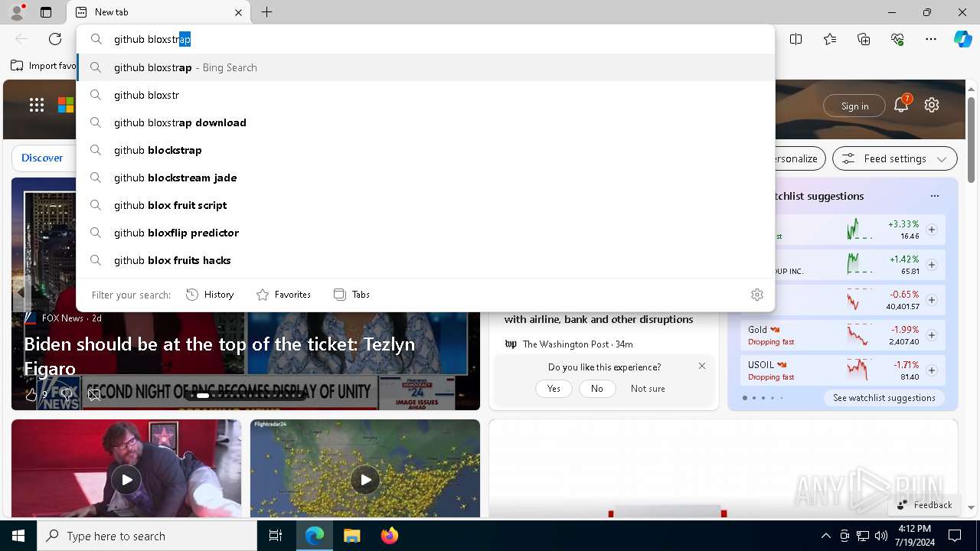Like the Biden article with thumbs up

tap(31, 395)
